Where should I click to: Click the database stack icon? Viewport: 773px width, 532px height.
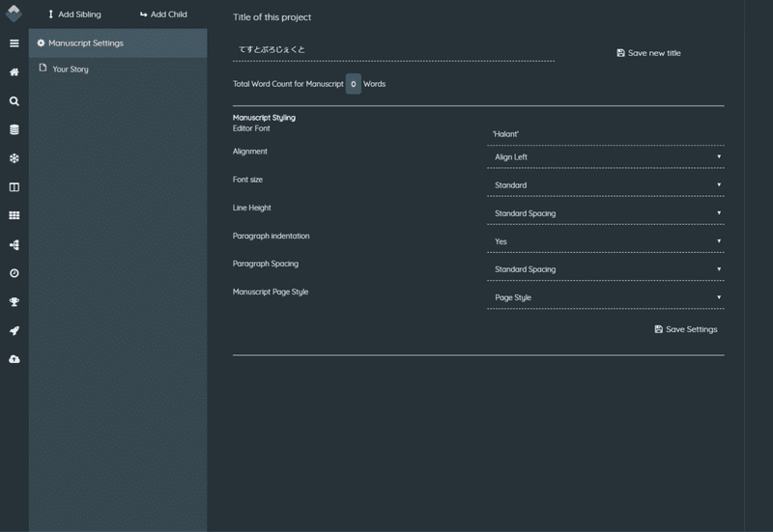tap(14, 129)
